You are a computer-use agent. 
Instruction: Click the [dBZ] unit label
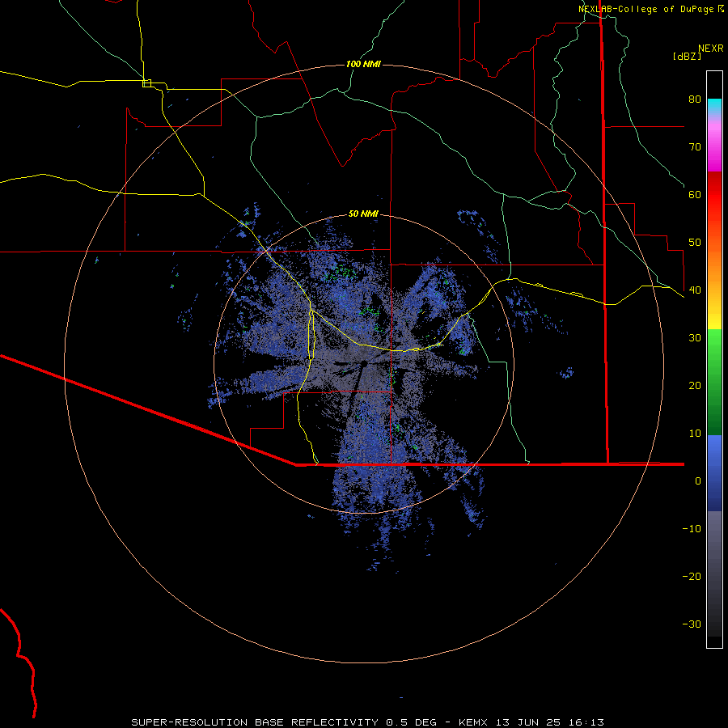coord(687,56)
